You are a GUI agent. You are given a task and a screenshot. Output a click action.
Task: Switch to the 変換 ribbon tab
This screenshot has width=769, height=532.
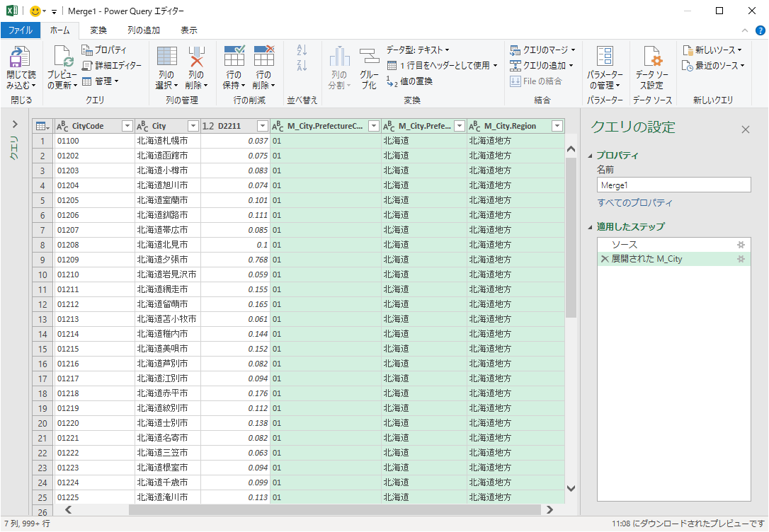click(98, 30)
